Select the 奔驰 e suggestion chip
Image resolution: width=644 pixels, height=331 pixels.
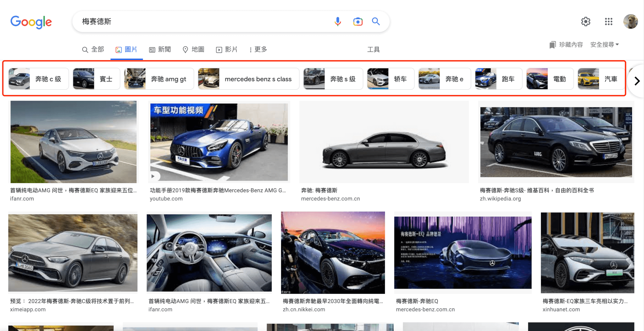445,79
